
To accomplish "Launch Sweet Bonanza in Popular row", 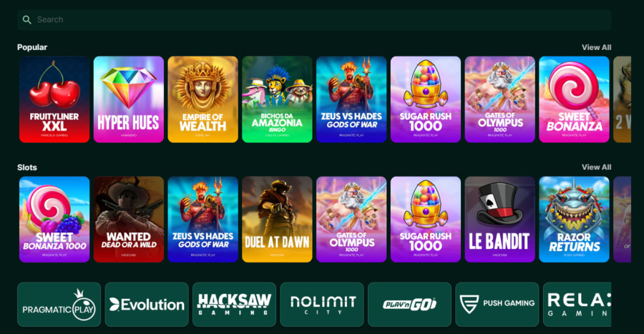I will 574,99.
